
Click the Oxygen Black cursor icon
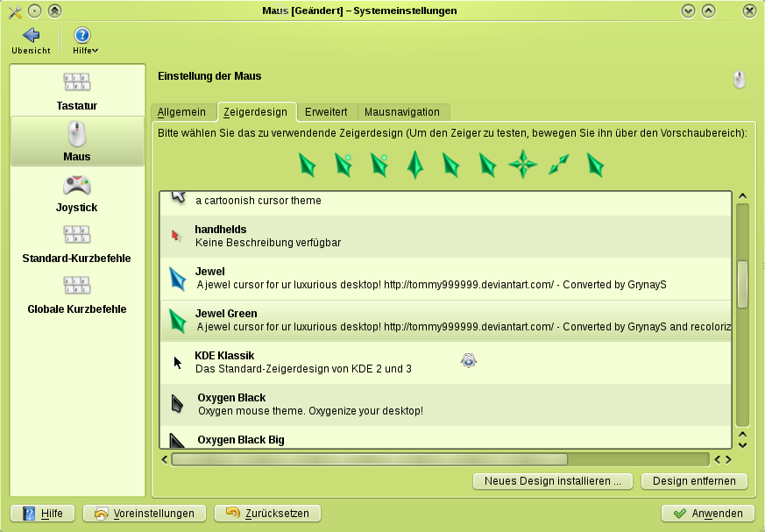177,404
